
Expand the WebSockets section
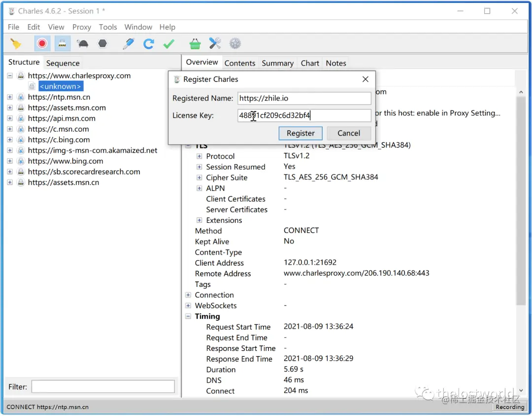pyautogui.click(x=188, y=306)
